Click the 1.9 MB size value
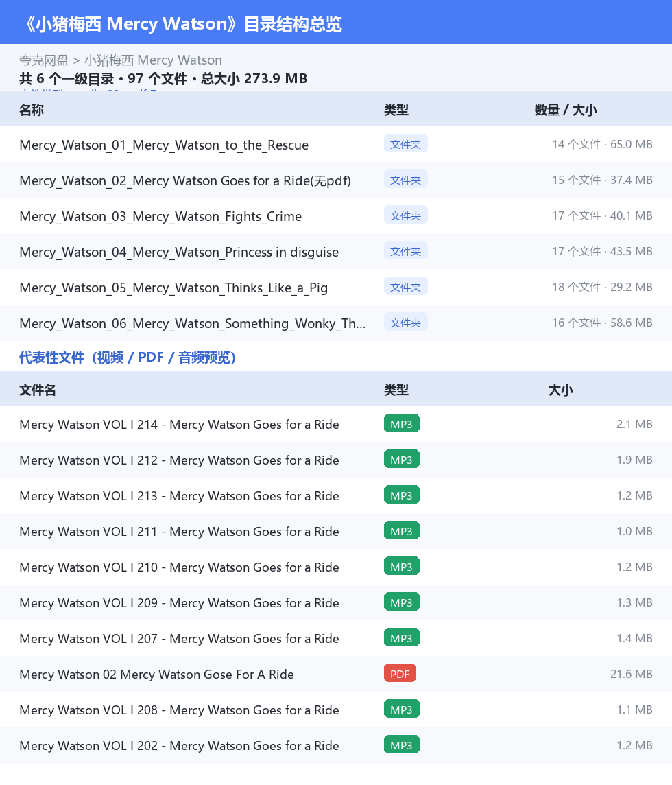Image resolution: width=672 pixels, height=785 pixels. pos(634,460)
